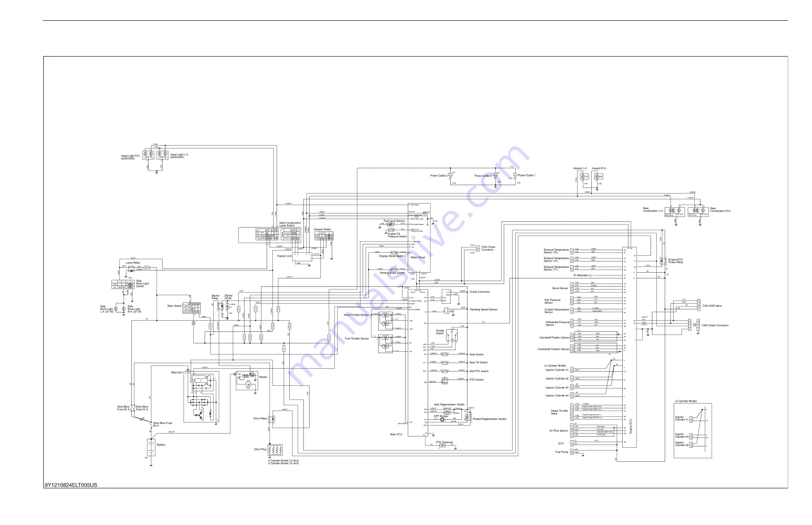Viewport: 812px width, 525px height.
Task: Click the DPF Buzzer round symbol
Action: 442,420
